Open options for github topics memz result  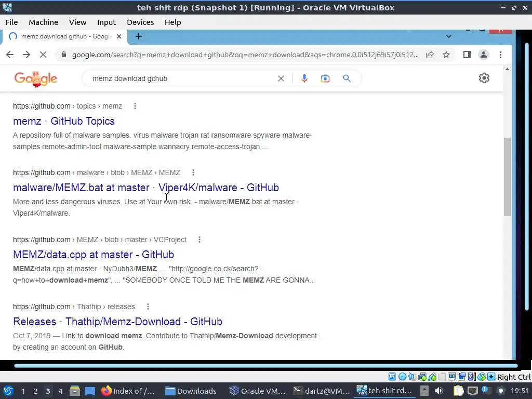pyautogui.click(x=135, y=106)
